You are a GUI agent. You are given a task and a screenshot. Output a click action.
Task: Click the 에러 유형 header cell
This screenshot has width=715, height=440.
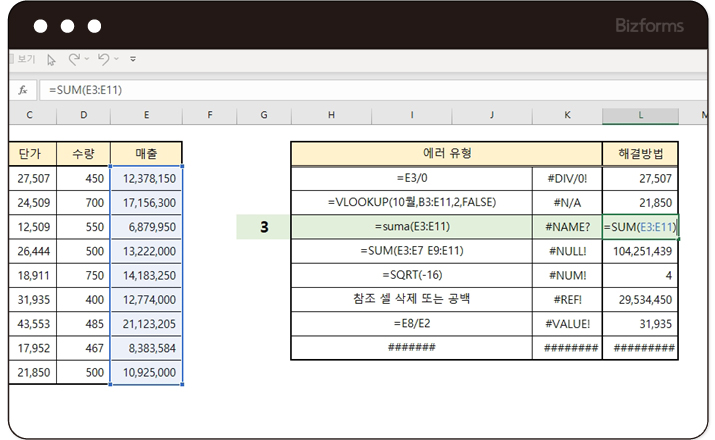tap(446, 154)
